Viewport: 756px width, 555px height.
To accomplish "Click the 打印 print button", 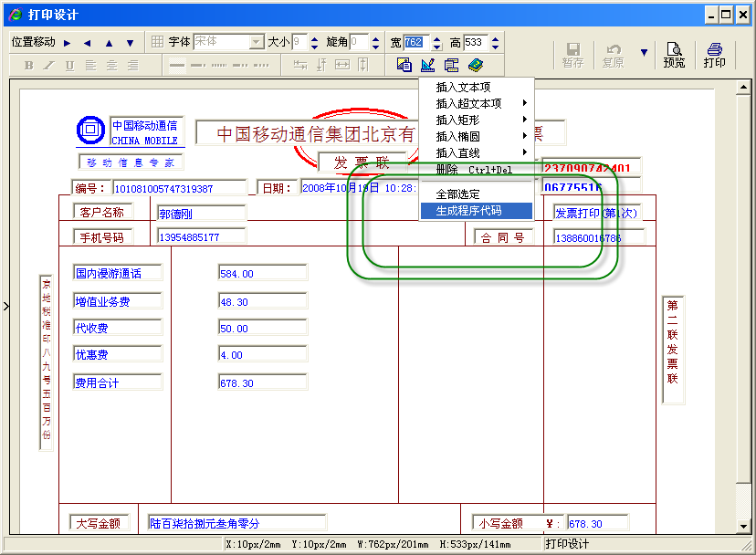I will (x=714, y=55).
